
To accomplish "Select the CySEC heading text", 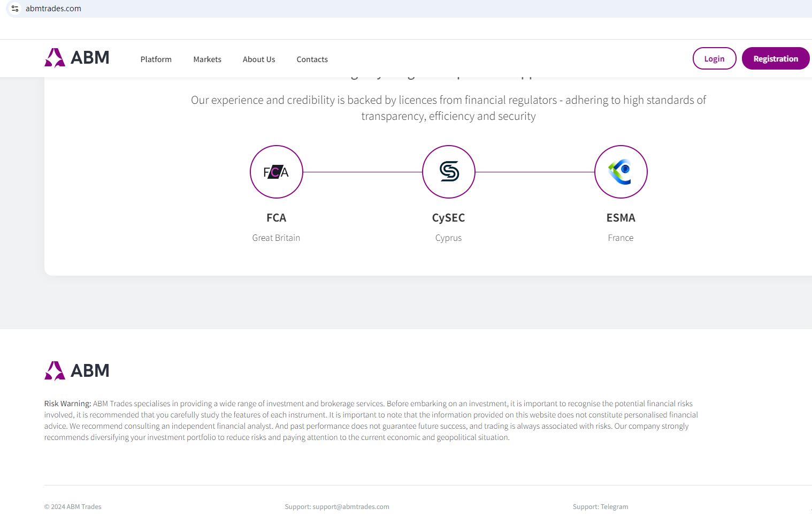I will pos(448,218).
